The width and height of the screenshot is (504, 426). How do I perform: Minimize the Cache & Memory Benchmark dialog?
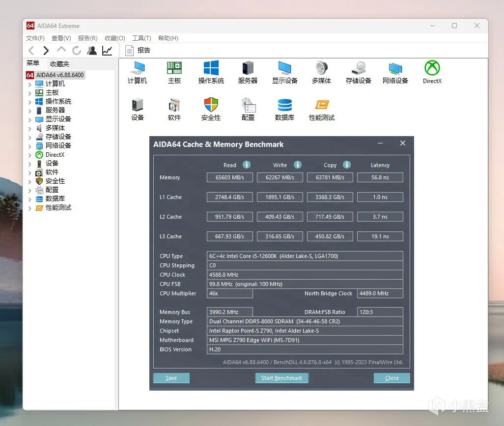click(x=380, y=143)
